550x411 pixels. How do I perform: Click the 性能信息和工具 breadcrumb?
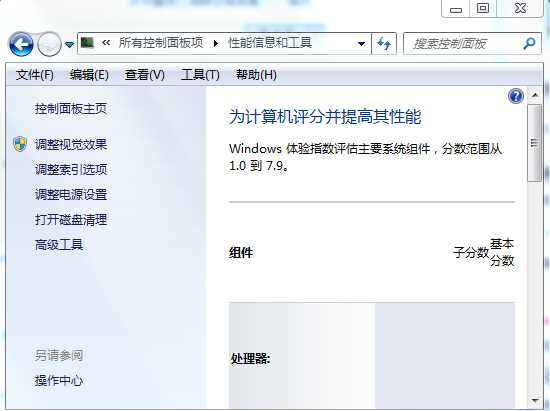pyautogui.click(x=270, y=43)
